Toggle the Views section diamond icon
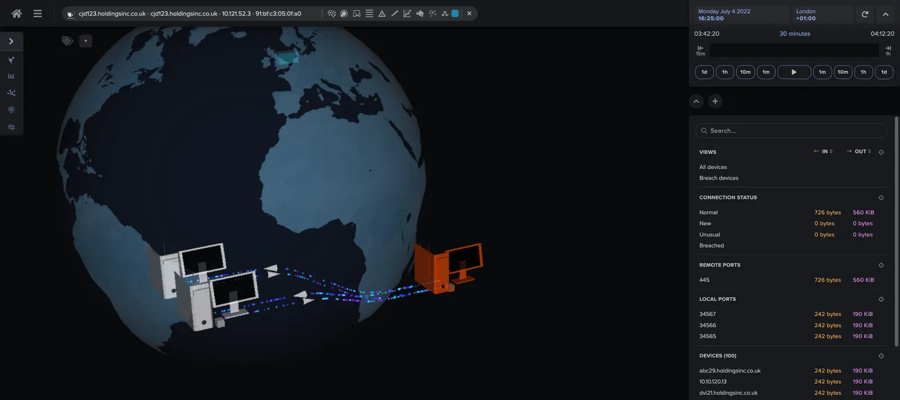Screen dimensions: 900x400 click(x=881, y=152)
